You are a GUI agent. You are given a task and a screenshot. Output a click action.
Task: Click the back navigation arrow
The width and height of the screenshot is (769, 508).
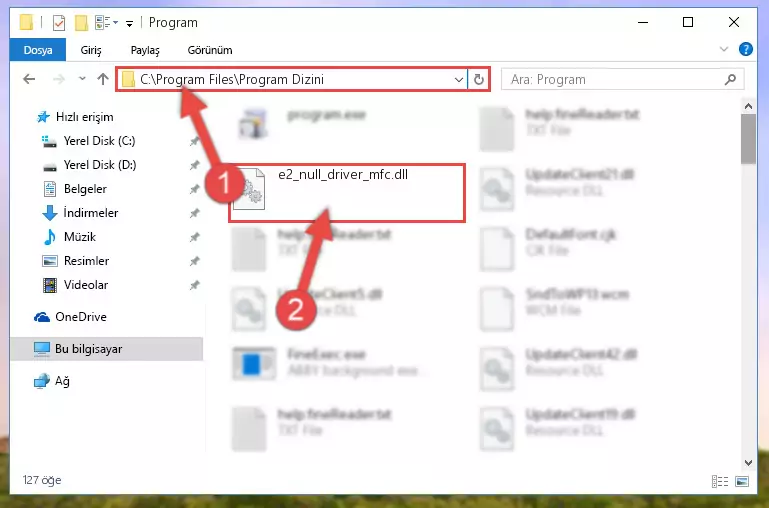pos(29,79)
